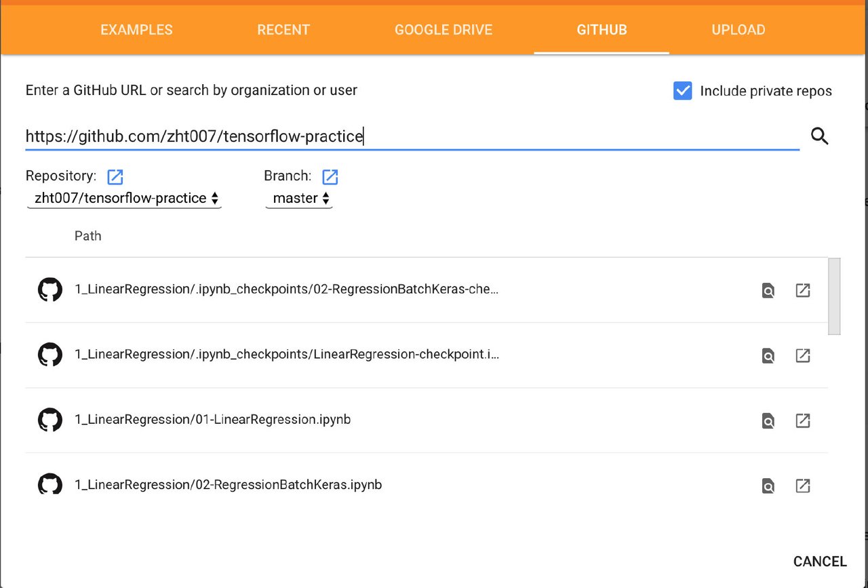View 02-RegressionBatchKeras-checkpoint on GitHub using magnifier file icon

pyautogui.click(x=768, y=290)
